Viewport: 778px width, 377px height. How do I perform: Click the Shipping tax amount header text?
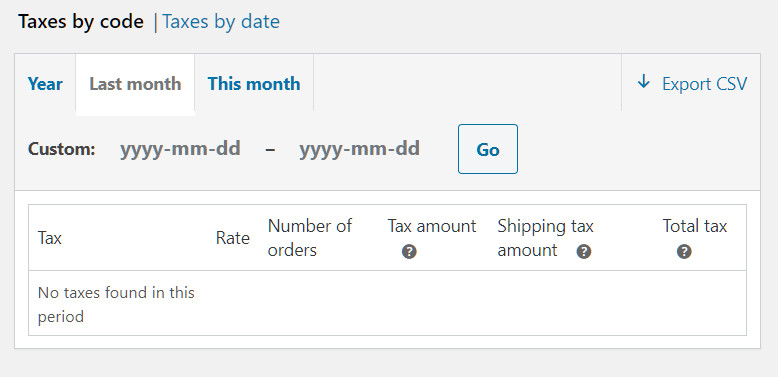545,238
